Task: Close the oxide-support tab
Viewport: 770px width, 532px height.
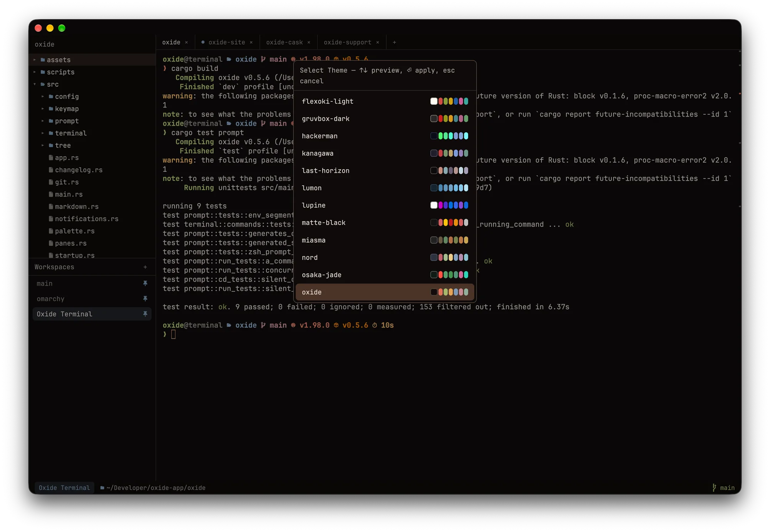Action: (x=378, y=42)
